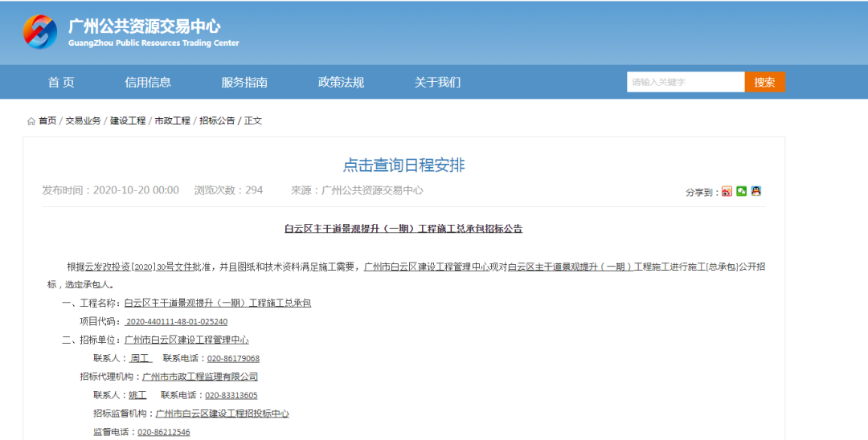Select 政策法规 from the navigation bar
The width and height of the screenshot is (868, 440).
[341, 82]
